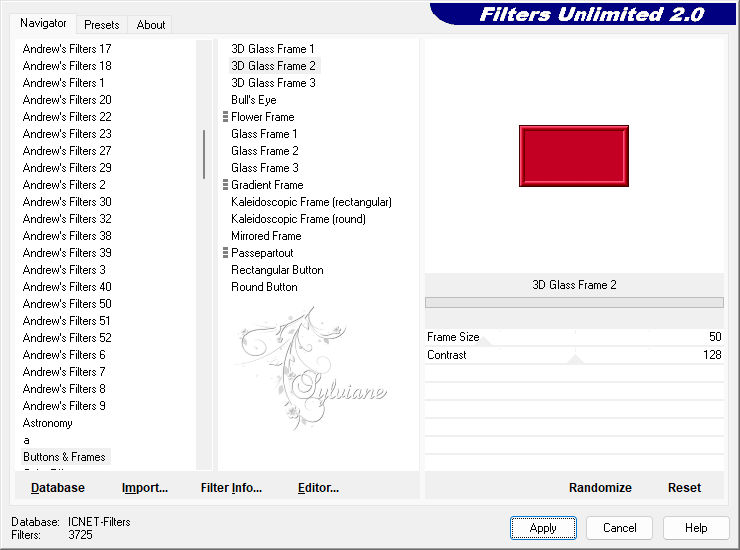Select Andrew's Filters 50
The height and width of the screenshot is (550, 740).
(x=67, y=304)
